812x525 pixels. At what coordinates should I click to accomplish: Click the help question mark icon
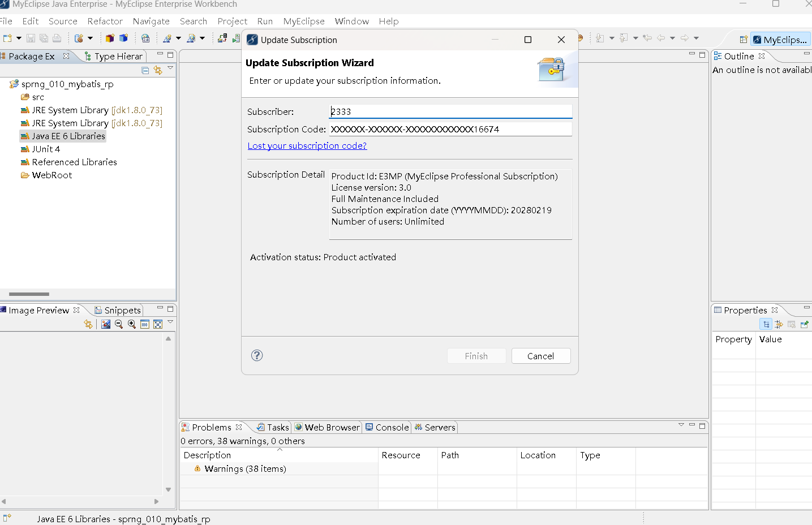coord(257,355)
